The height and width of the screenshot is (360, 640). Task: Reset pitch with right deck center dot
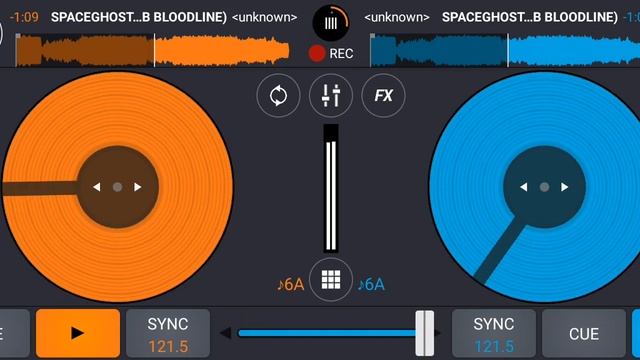coord(544,187)
